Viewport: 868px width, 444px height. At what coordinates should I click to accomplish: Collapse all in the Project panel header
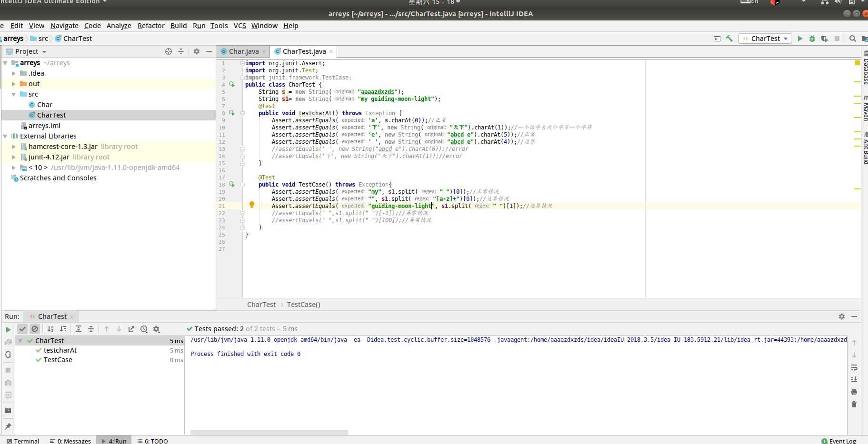(x=181, y=51)
